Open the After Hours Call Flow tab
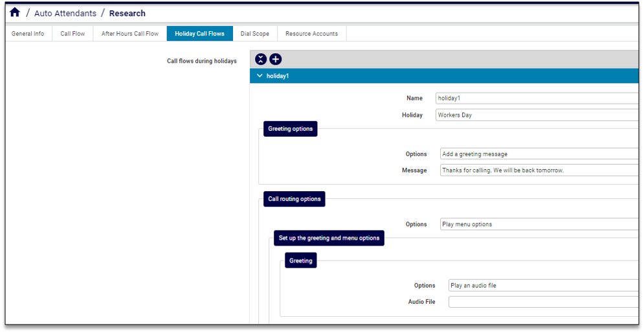 (x=130, y=34)
